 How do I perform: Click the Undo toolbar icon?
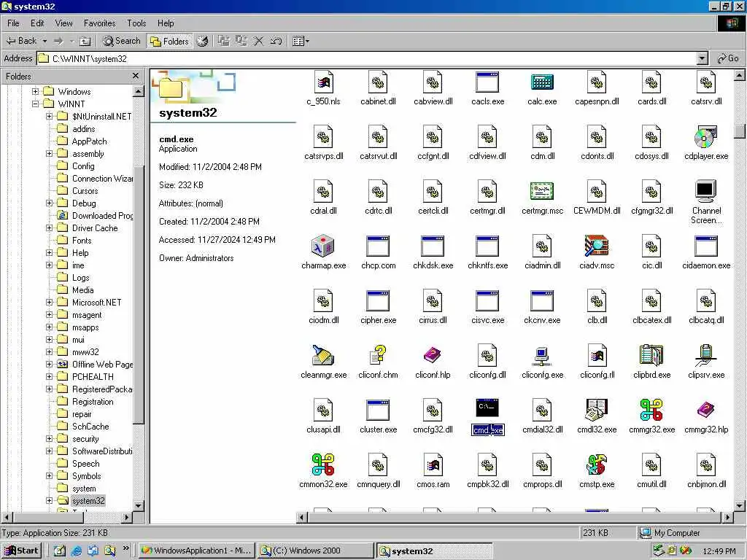click(x=276, y=42)
